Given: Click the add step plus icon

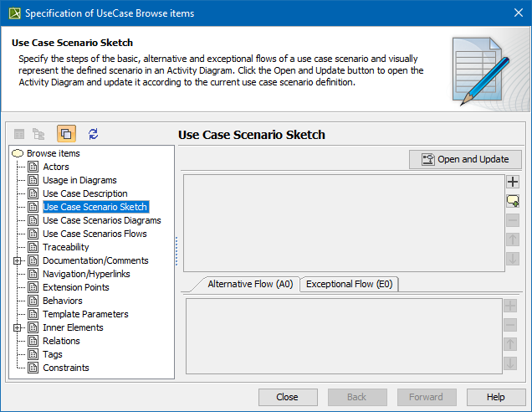Looking at the screenshot, I should click(x=513, y=181).
